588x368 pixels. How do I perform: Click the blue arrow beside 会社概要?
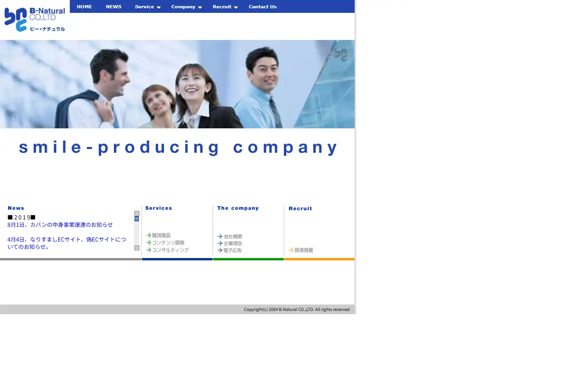pos(220,236)
